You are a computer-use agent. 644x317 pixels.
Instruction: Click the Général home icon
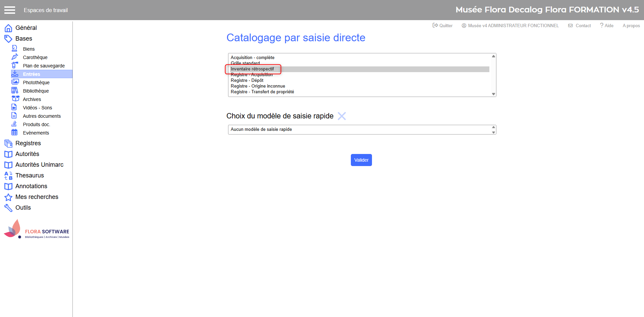[8, 28]
